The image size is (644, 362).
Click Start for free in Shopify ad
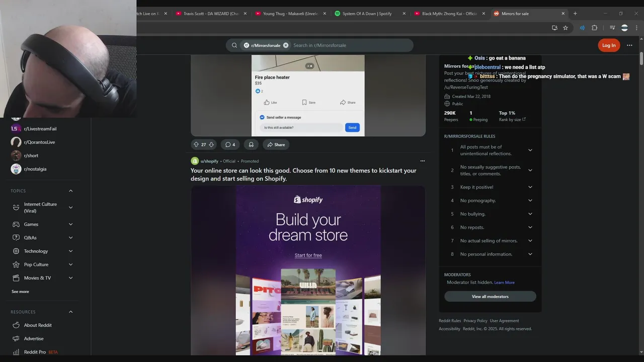pos(308,255)
